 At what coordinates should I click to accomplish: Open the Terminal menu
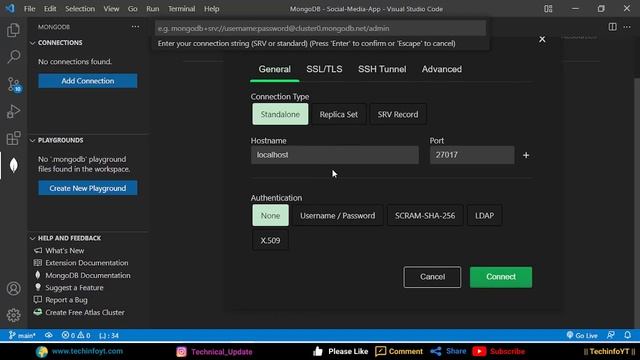[x=182, y=9]
